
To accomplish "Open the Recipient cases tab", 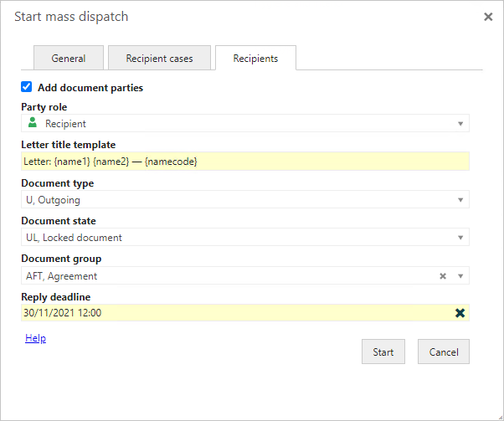I will 159,59.
